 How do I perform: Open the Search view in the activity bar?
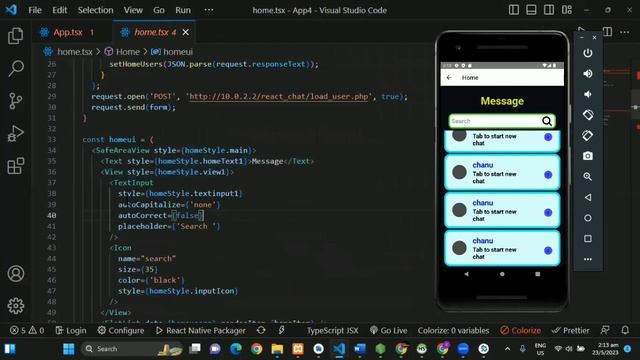(16, 68)
